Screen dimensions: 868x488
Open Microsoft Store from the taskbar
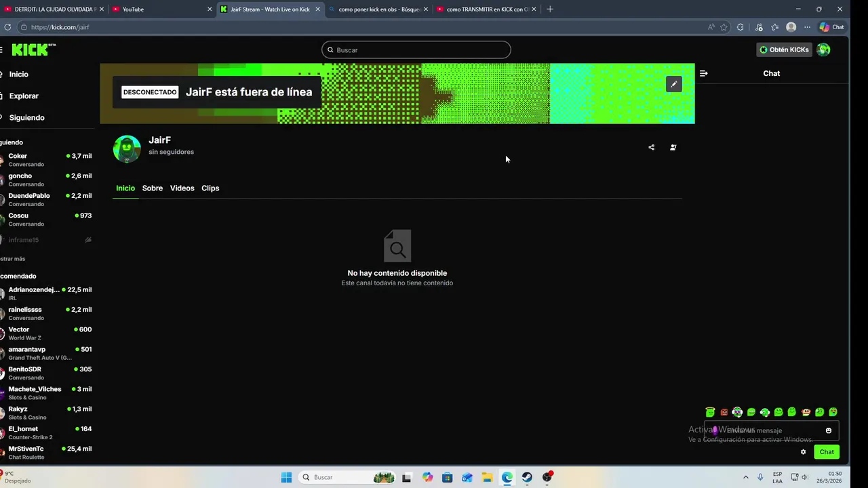447,477
